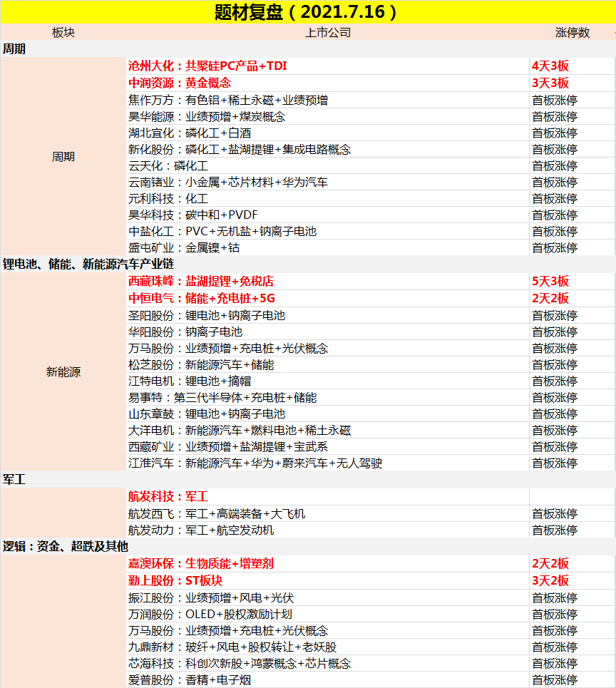
Task: Select the 勤上股份：ST板块 cell
Action: coord(327,581)
